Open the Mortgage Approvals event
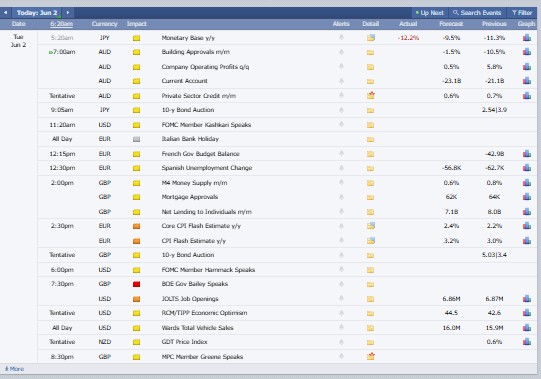 click(x=189, y=197)
